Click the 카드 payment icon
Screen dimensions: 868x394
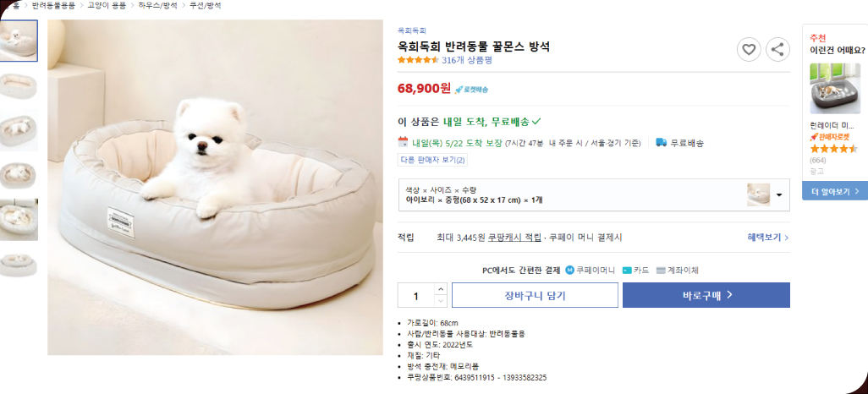click(x=627, y=271)
